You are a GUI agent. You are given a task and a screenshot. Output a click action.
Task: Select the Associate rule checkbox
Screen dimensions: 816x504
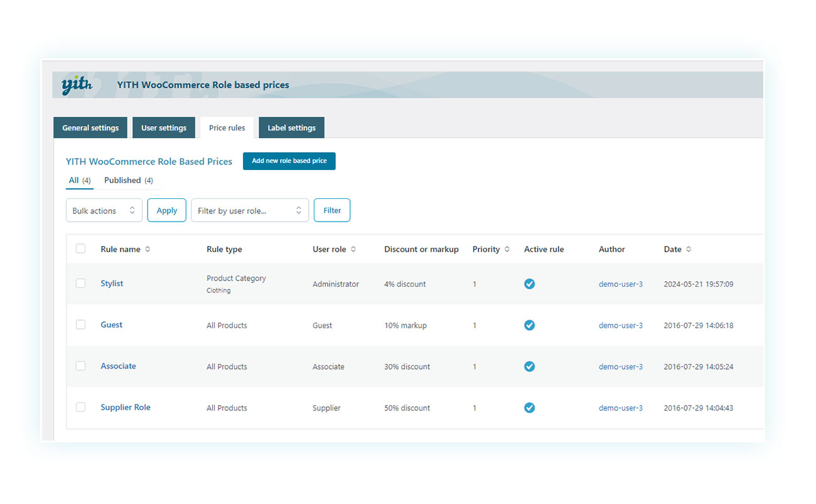pyautogui.click(x=80, y=366)
